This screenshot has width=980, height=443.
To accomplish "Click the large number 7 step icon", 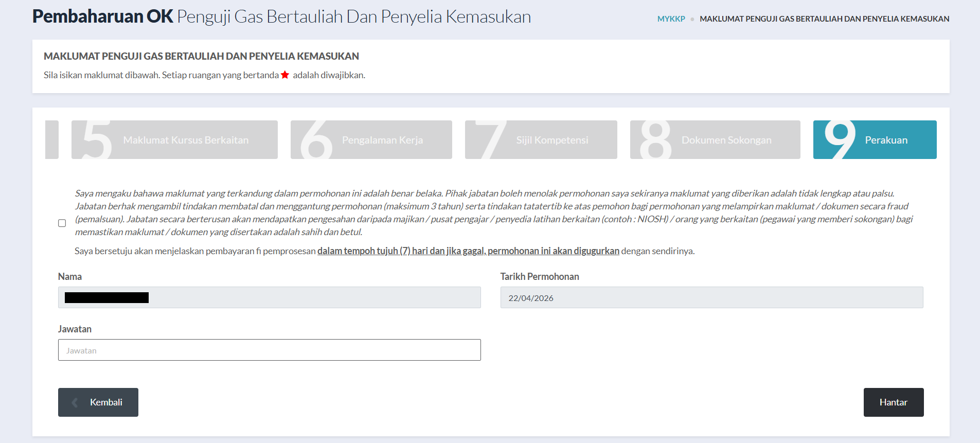I will click(490, 140).
